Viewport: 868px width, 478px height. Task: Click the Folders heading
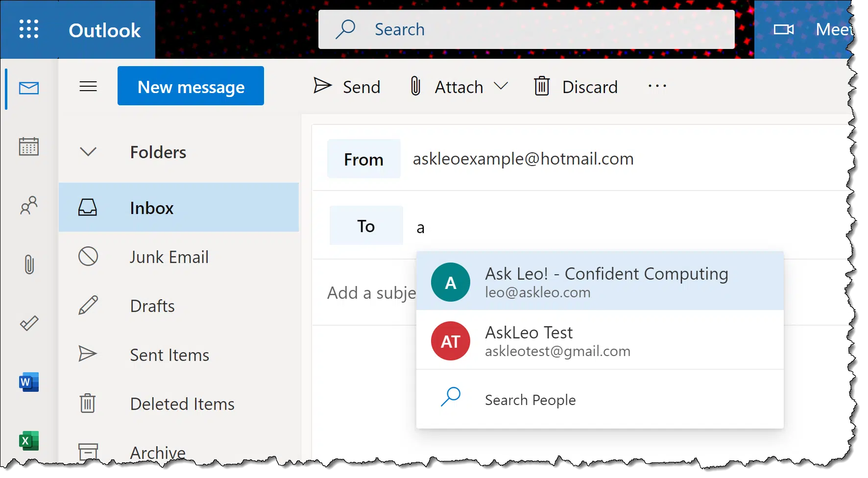pyautogui.click(x=158, y=152)
